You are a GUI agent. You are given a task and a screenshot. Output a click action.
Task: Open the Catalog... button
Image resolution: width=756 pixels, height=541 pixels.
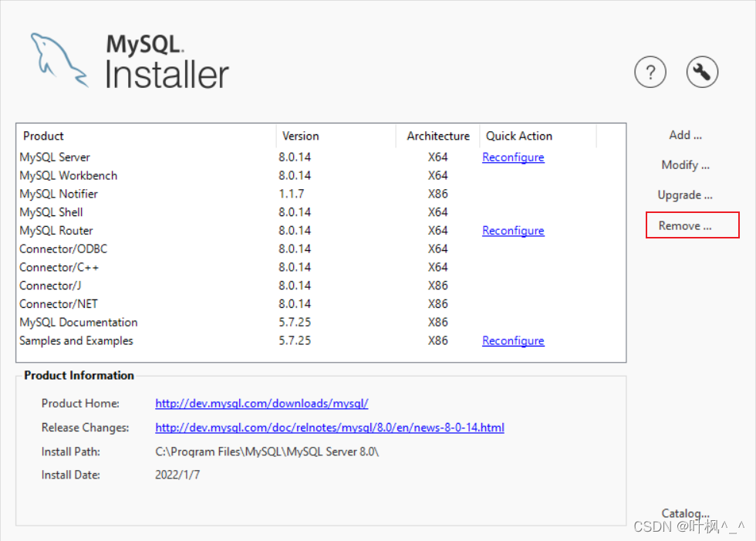coord(685,513)
